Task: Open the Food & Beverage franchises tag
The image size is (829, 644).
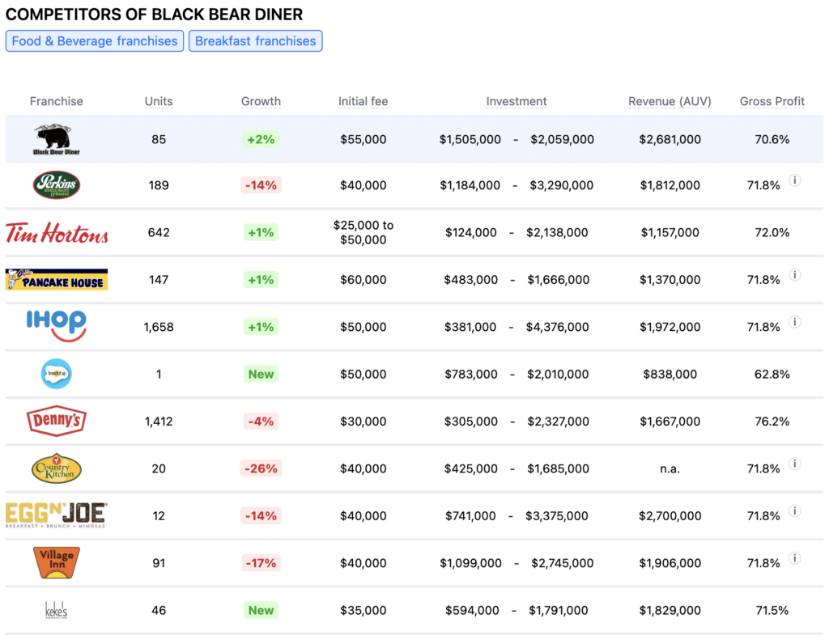Action: click(95, 41)
